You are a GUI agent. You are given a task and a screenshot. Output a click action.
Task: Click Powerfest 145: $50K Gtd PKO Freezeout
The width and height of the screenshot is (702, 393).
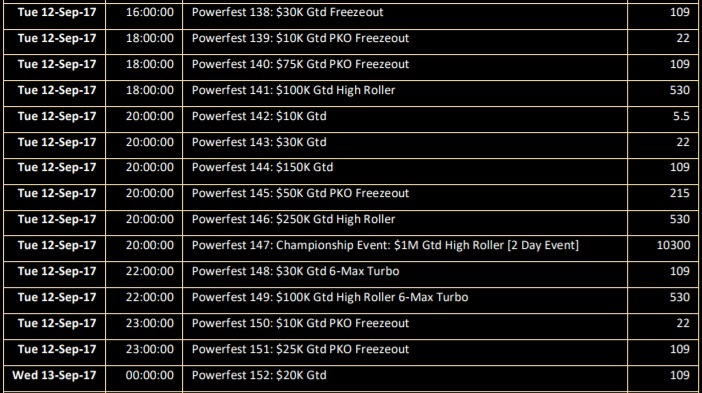(x=300, y=193)
